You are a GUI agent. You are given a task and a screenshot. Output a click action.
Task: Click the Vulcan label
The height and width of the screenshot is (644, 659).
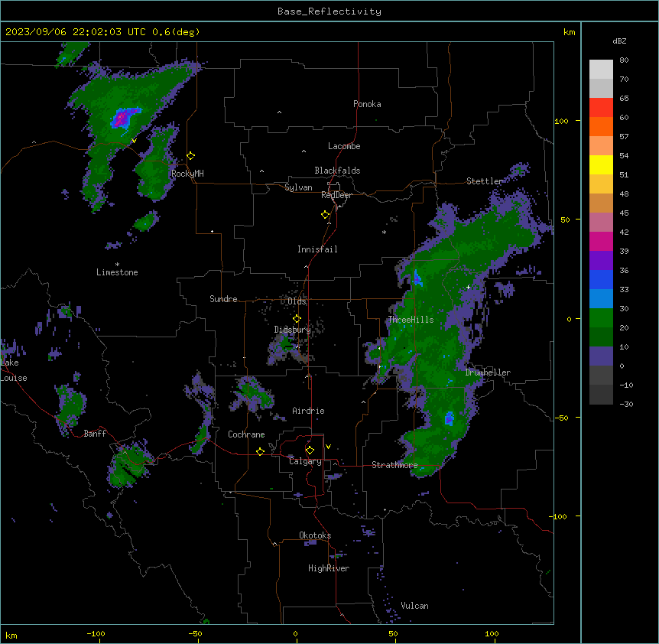(415, 606)
